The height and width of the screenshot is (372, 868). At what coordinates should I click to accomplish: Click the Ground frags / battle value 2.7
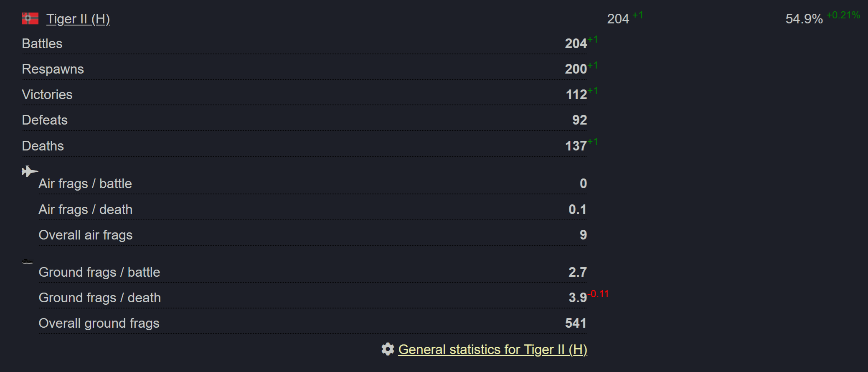click(577, 272)
